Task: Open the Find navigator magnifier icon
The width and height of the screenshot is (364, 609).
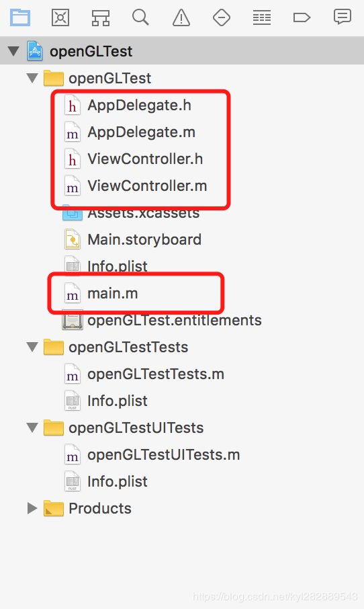Action: click(140, 17)
